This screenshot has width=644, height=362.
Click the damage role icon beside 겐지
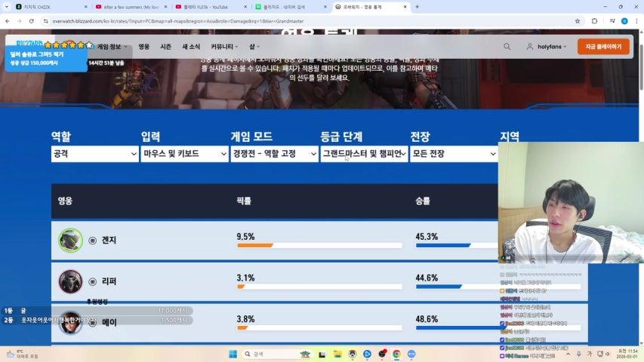click(x=92, y=241)
